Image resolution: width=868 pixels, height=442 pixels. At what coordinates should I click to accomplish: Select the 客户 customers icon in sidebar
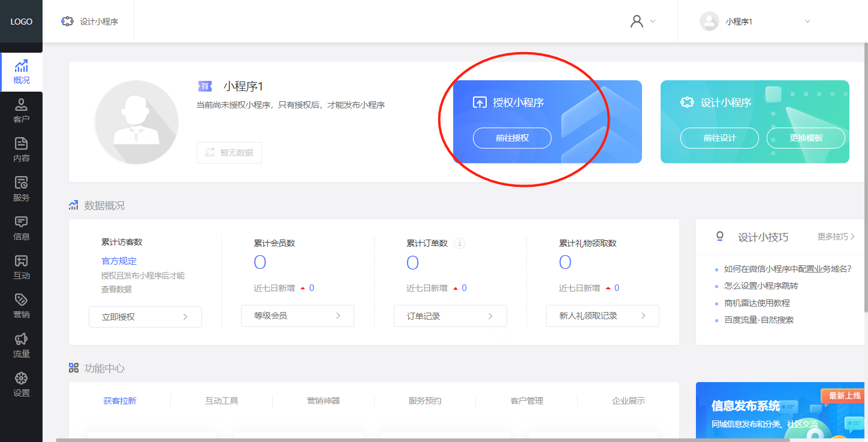(x=21, y=110)
